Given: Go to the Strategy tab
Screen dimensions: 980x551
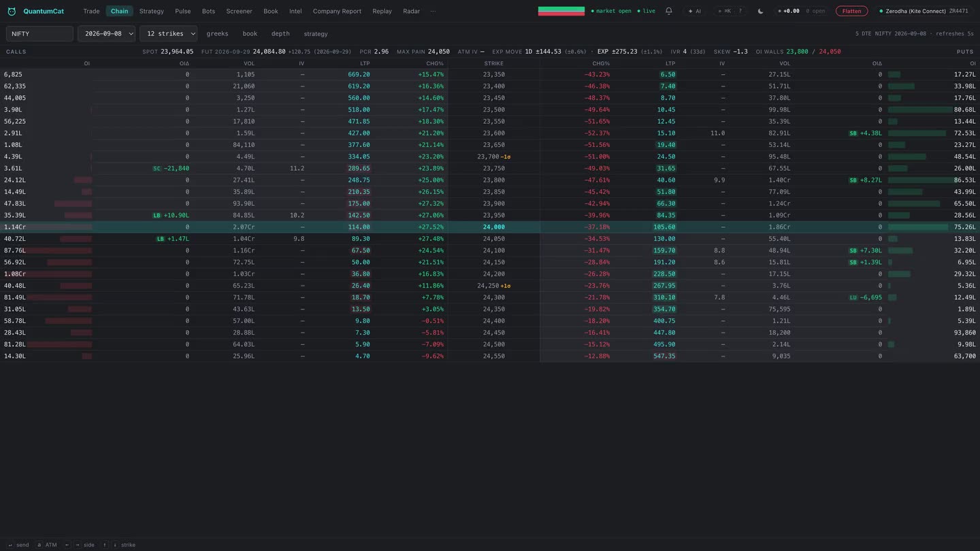Looking at the screenshot, I should (x=151, y=11).
